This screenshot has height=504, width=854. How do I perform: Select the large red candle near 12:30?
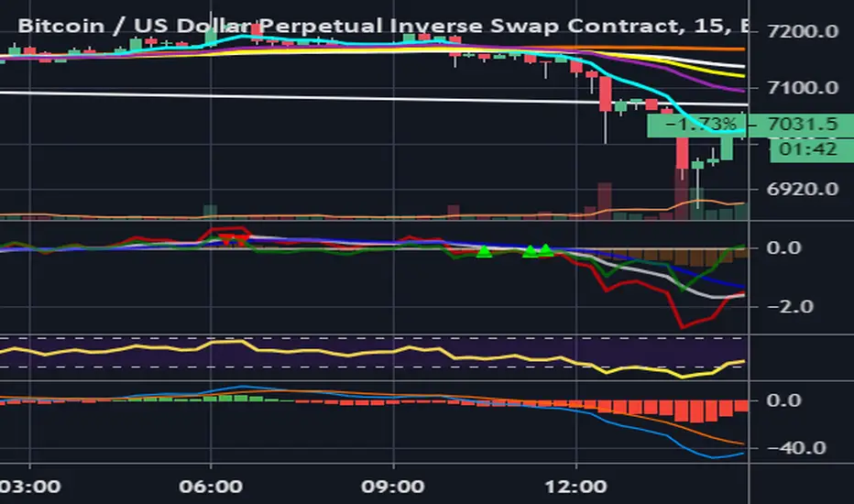tap(605, 93)
